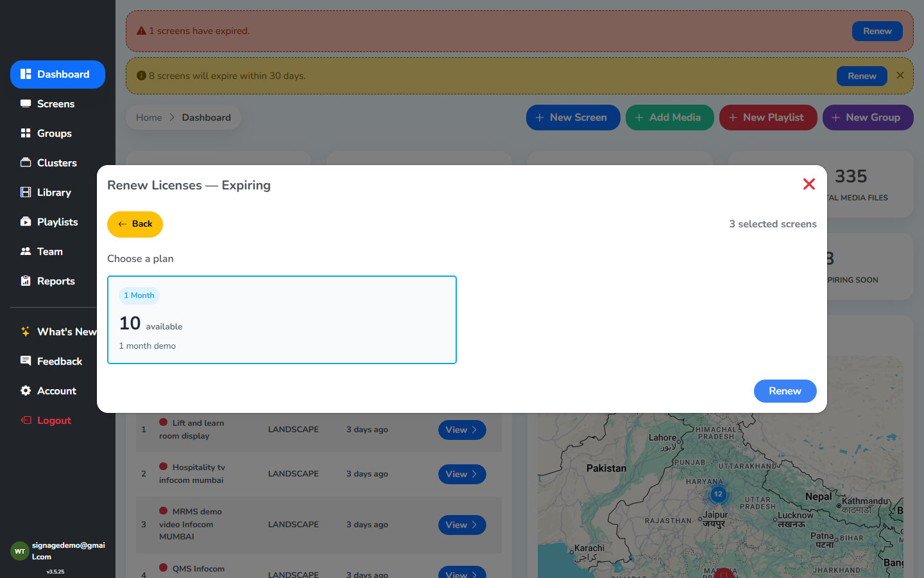Image resolution: width=924 pixels, height=578 pixels.
Task: Open Account settings in sidebar
Action: coord(57,391)
